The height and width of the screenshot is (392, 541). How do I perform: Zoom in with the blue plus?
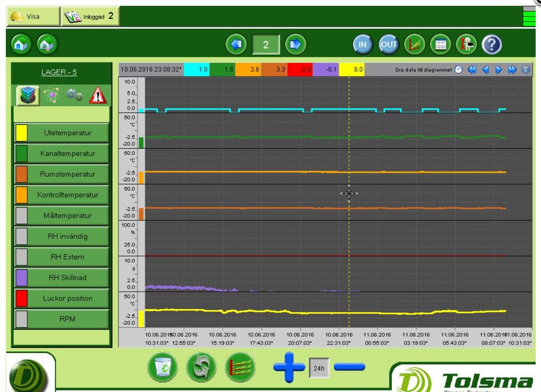click(289, 367)
